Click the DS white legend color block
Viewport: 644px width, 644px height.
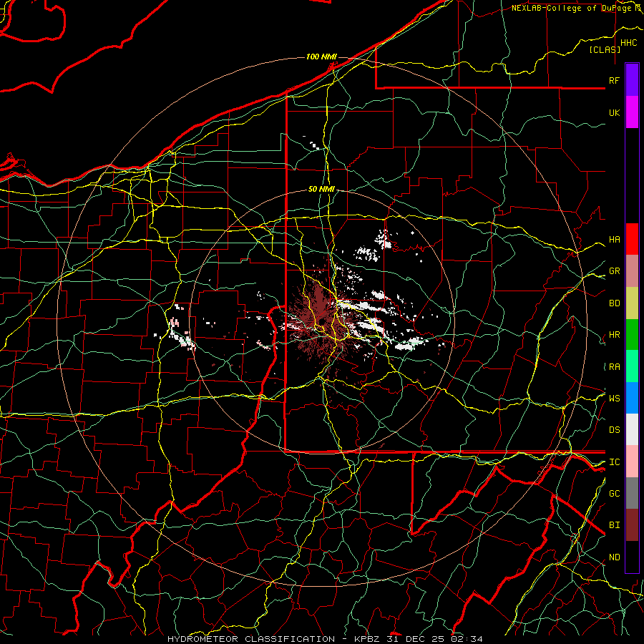coord(632,429)
